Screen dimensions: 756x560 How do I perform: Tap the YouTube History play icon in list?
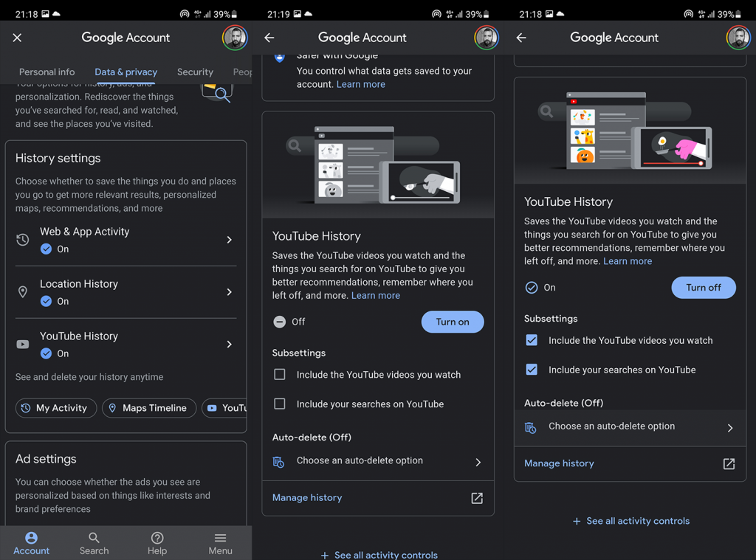pyautogui.click(x=23, y=344)
